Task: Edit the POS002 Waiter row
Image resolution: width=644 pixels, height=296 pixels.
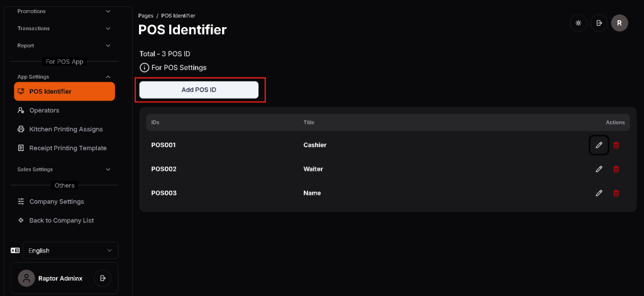Action: [x=599, y=169]
